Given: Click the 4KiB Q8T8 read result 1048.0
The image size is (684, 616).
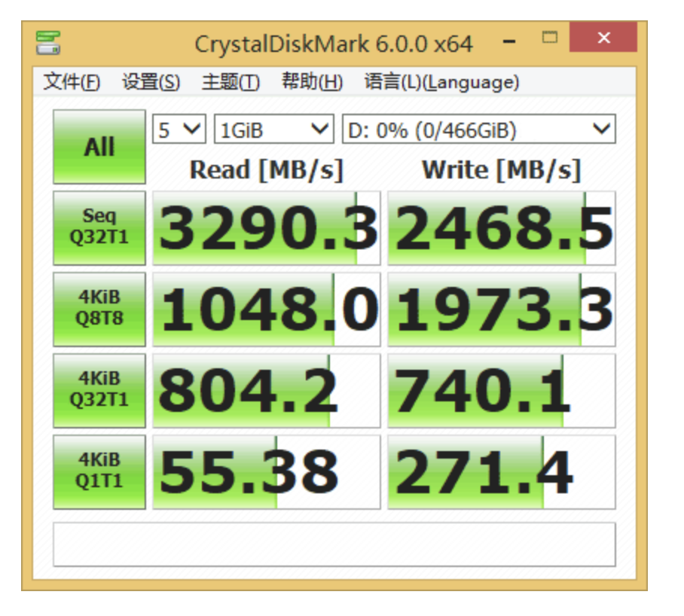Looking at the screenshot, I should point(267,309).
